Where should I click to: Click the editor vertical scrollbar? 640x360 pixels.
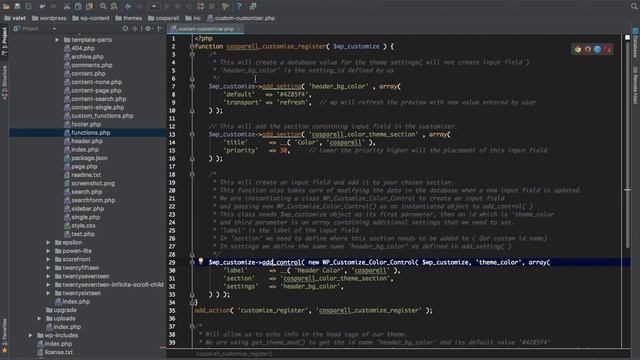click(x=627, y=145)
